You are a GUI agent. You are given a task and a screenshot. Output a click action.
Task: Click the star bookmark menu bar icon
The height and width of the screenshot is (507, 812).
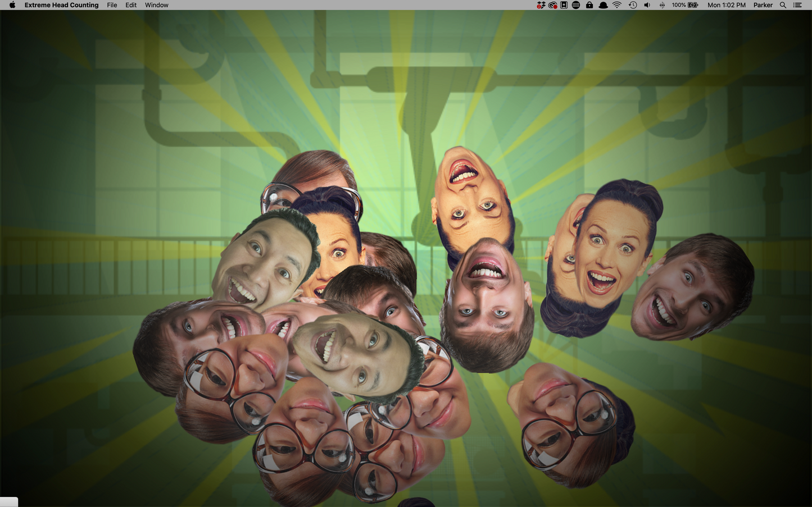pyautogui.click(x=564, y=5)
